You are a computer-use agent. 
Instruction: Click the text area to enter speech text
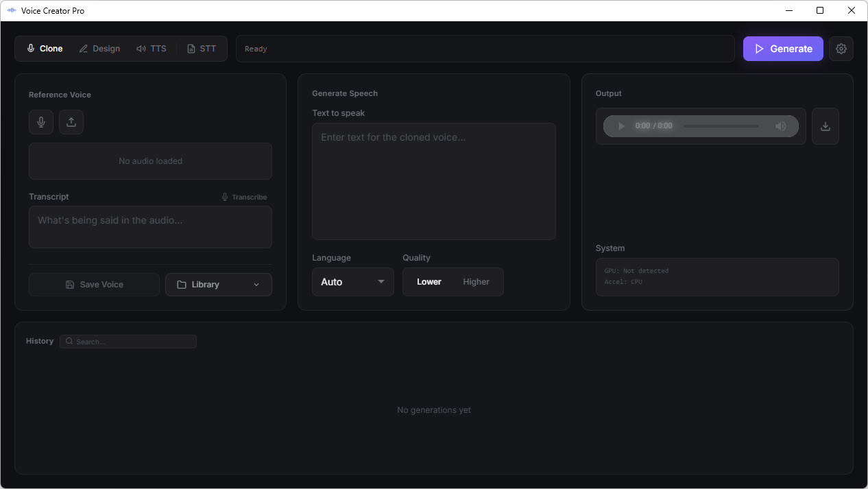tap(433, 181)
